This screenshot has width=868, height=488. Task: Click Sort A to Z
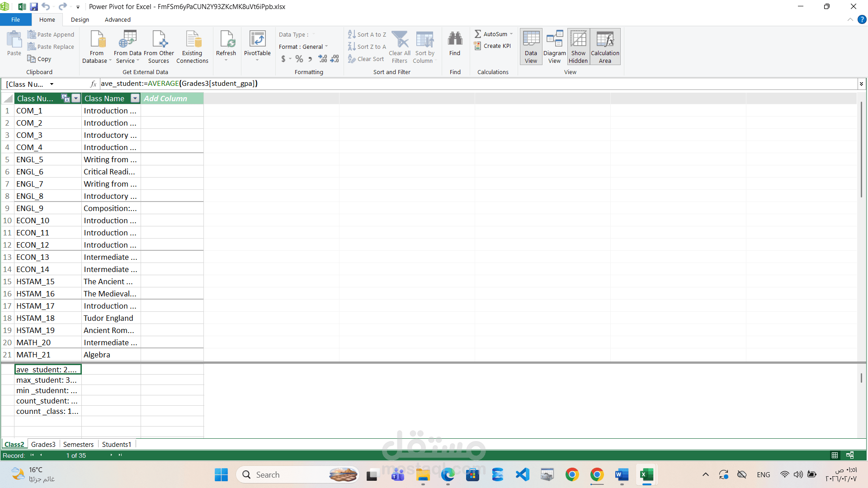coord(367,35)
